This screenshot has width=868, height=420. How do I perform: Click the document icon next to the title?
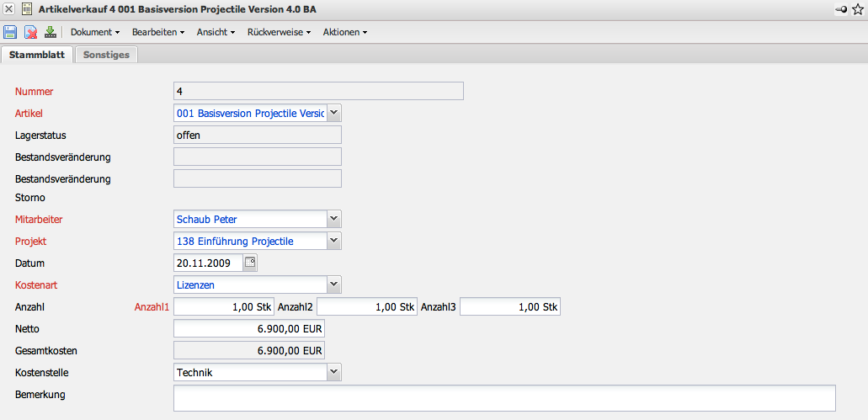(26, 8)
